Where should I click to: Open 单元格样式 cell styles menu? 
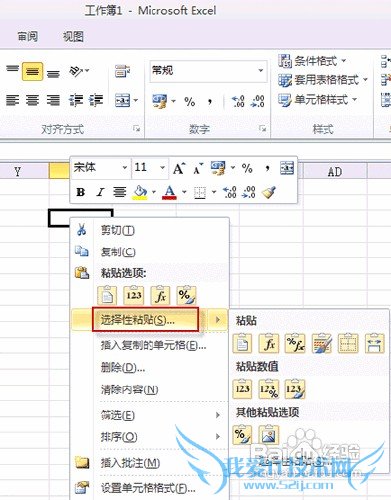pos(318,99)
